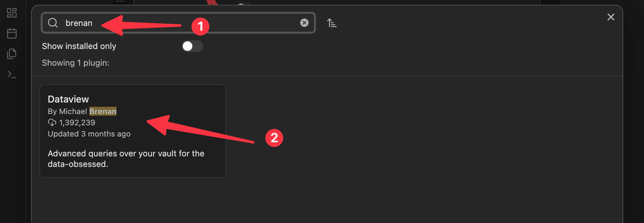644x223 pixels.
Task: Close the community plugins browser dialog
Action: pos(611,17)
